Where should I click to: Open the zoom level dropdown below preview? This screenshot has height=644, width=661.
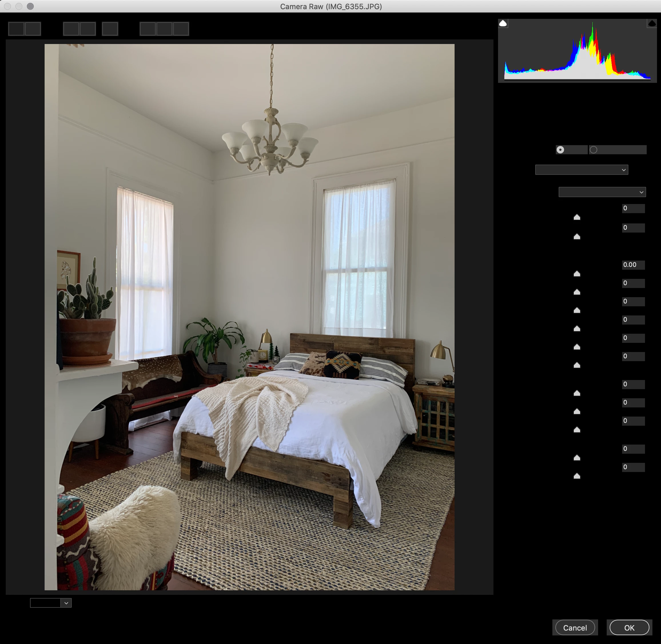66,603
